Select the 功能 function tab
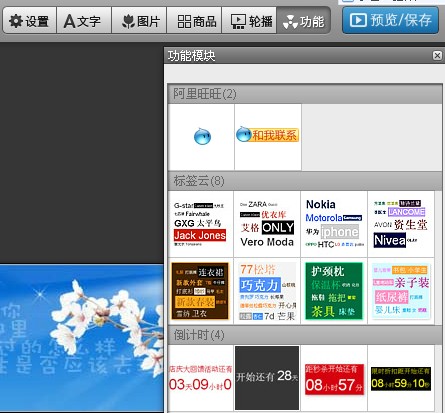 tap(303, 21)
